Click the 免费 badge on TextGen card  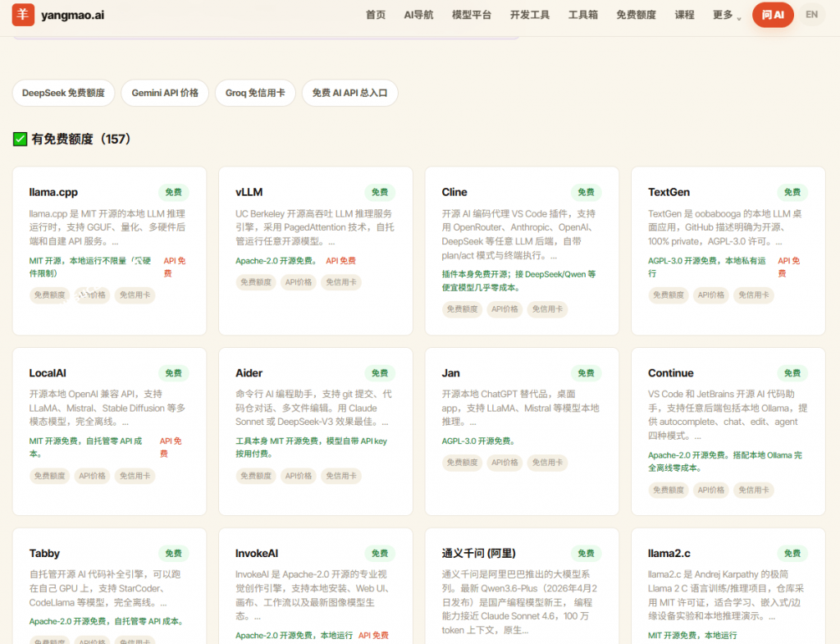tap(792, 192)
